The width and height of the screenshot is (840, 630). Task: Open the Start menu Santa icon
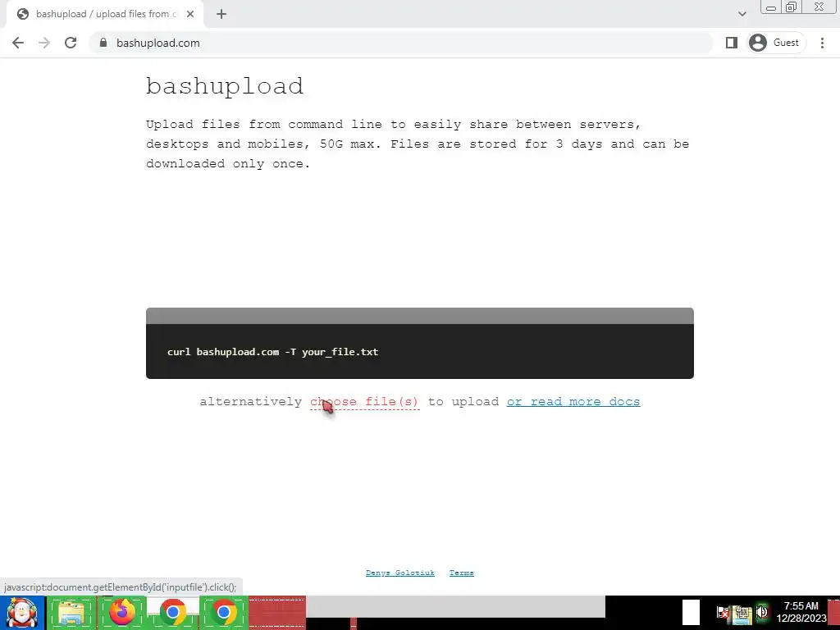pos(21,613)
